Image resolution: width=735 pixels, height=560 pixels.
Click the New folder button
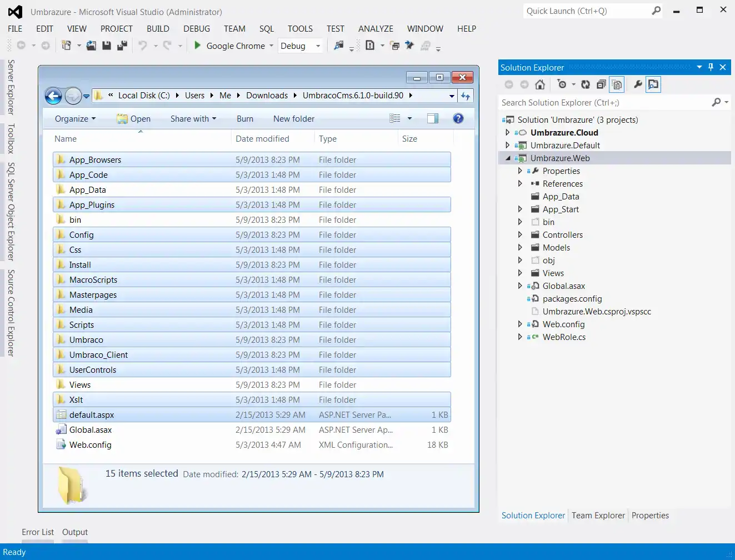(x=294, y=118)
